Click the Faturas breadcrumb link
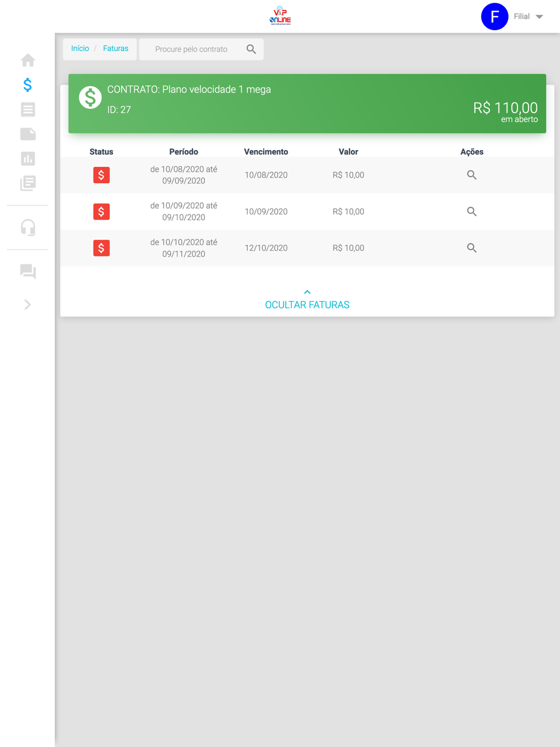The width and height of the screenshot is (560, 747). click(115, 49)
